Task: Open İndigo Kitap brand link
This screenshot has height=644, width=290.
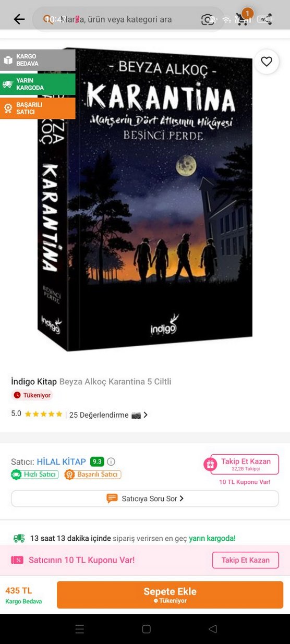Action: 34,382
